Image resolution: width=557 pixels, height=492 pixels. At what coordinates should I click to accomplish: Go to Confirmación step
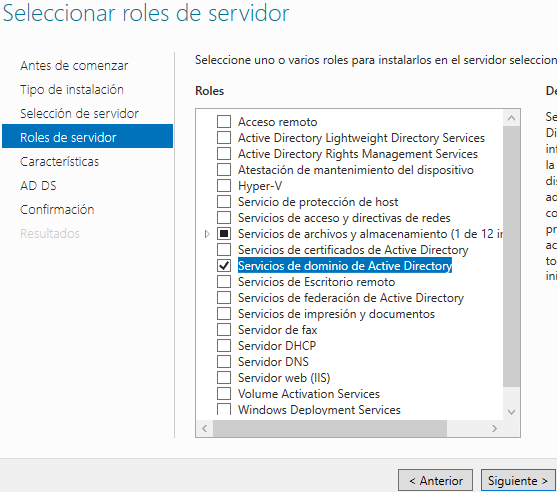[x=57, y=210]
